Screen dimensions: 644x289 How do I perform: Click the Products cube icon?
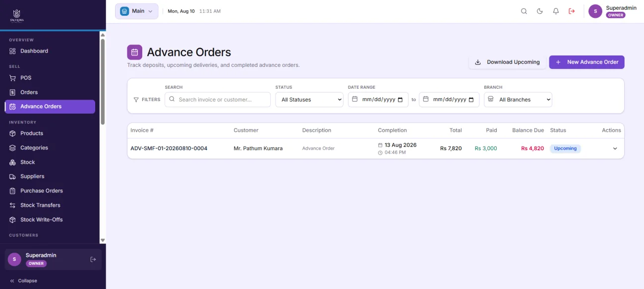13,133
